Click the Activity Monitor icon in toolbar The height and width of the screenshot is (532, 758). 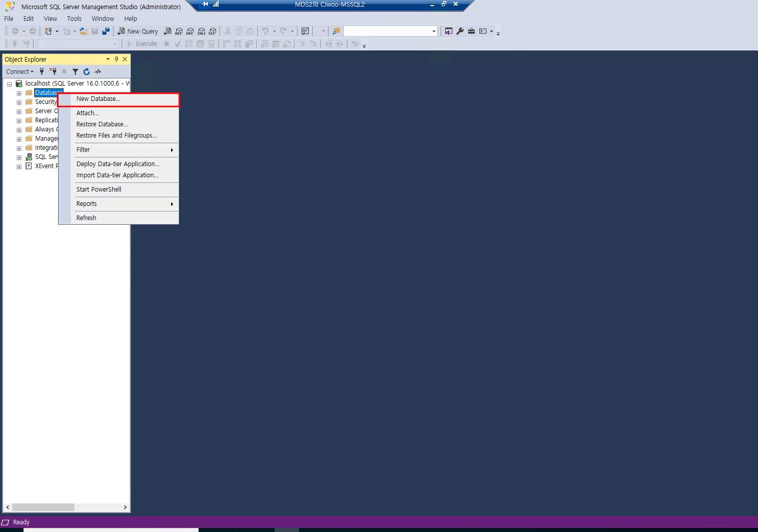305,31
